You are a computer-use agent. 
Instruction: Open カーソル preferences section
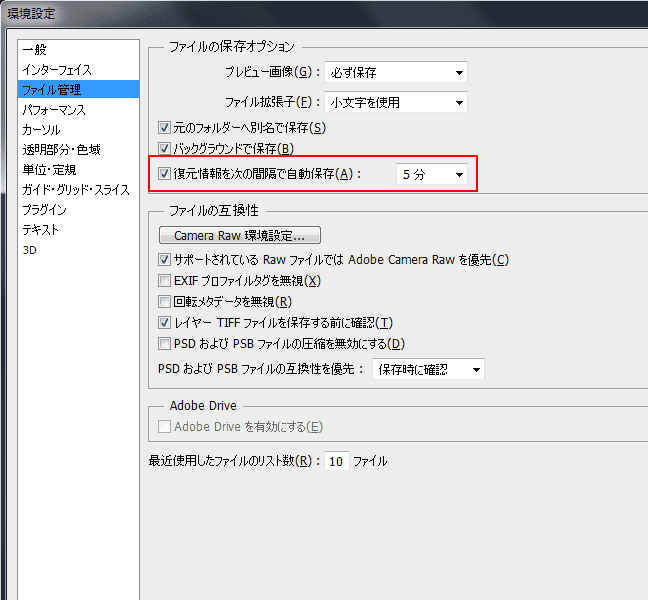click(x=41, y=130)
